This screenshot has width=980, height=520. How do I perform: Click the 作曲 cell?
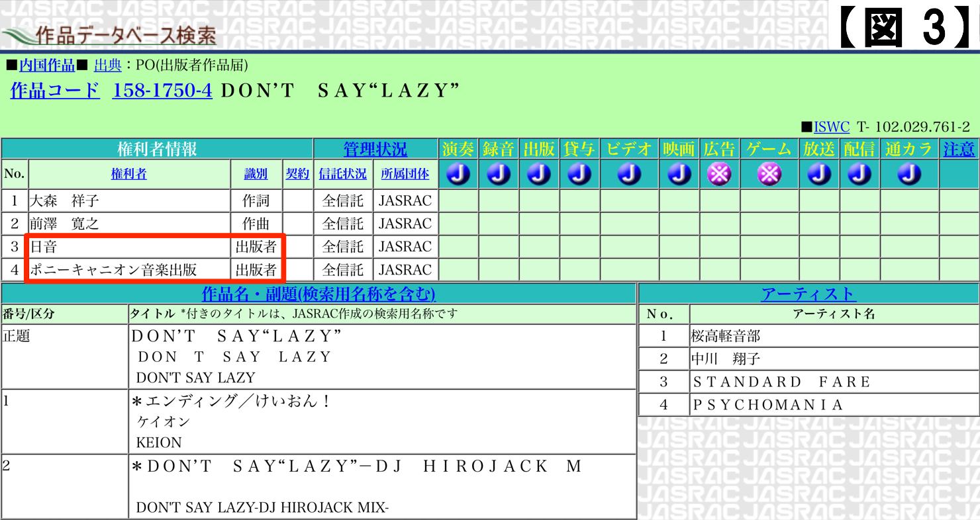pos(256,224)
